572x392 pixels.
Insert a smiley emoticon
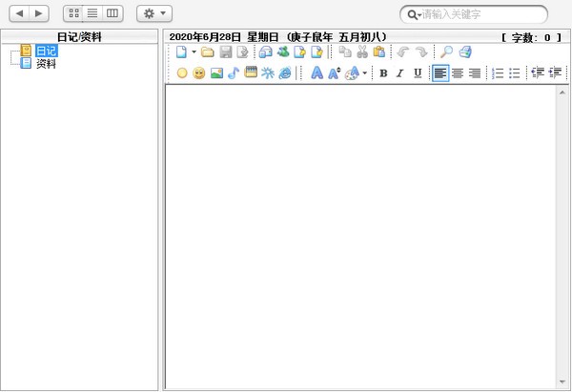[199, 73]
